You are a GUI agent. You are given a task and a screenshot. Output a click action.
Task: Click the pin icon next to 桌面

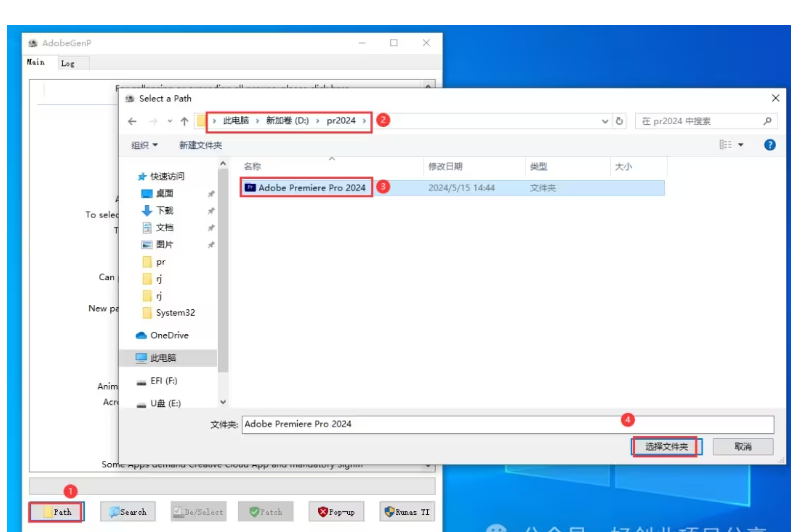click(211, 194)
